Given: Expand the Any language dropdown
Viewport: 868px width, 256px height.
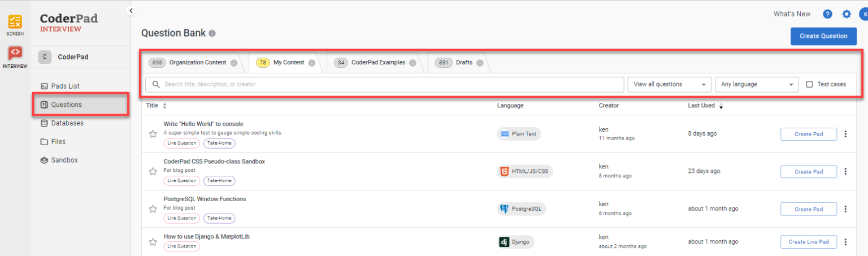Looking at the screenshot, I should [757, 84].
